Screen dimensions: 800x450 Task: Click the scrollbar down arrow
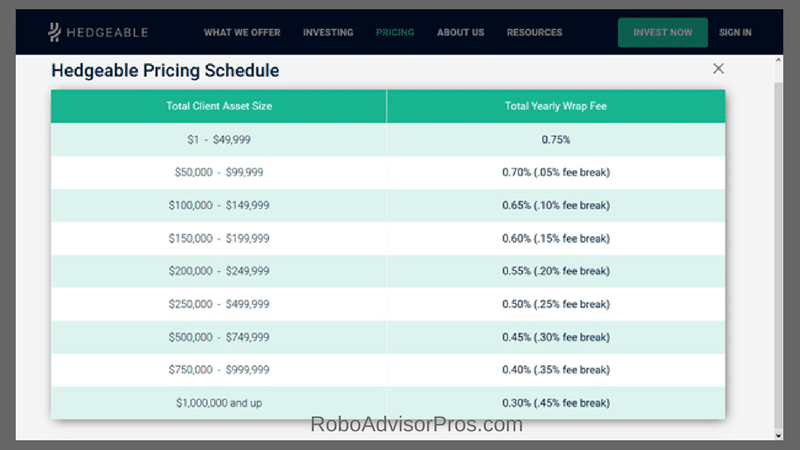coord(778,435)
